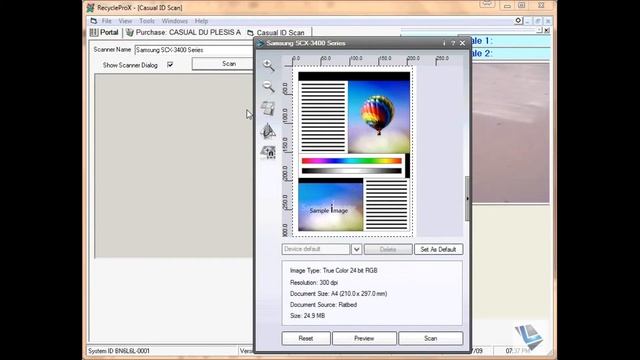Click the zoom in magnifier icon
The height and width of the screenshot is (360, 640).
pos(268,65)
